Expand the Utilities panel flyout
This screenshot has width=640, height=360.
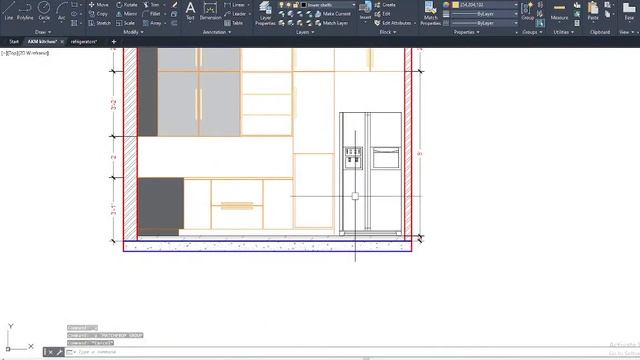[x=563, y=32]
